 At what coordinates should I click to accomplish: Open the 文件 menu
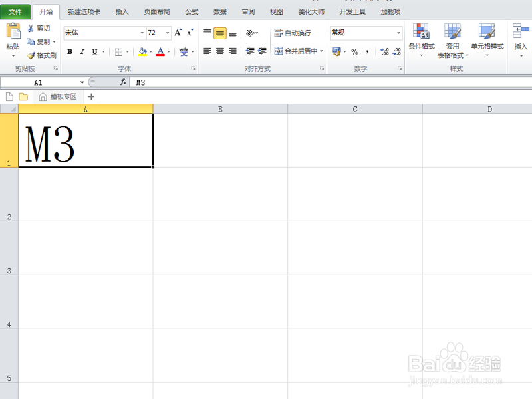pyautogui.click(x=15, y=11)
